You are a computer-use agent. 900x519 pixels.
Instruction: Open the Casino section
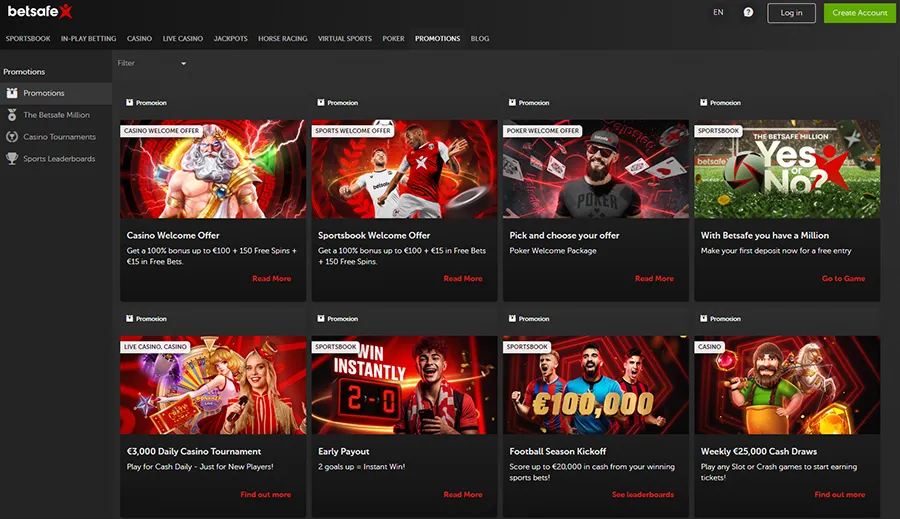139,38
